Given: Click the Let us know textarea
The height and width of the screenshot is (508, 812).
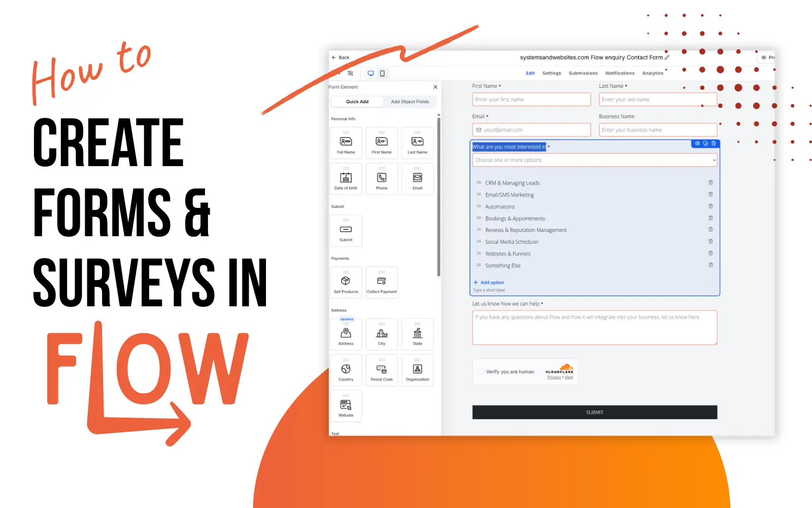Looking at the screenshot, I should 595,328.
